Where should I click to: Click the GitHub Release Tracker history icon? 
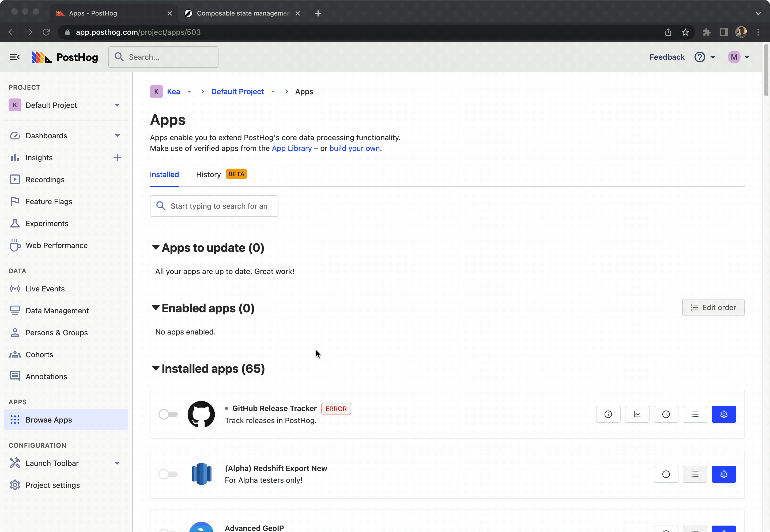(666, 414)
